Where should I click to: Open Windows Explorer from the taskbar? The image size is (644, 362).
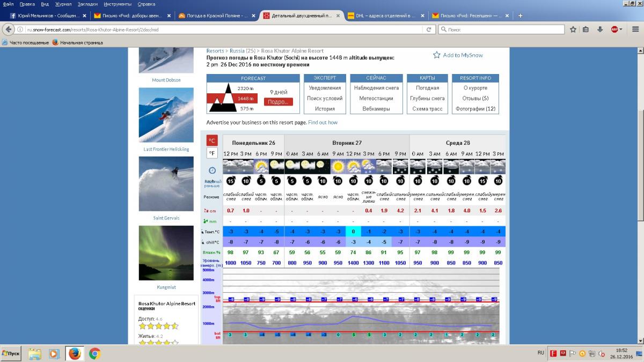coord(35,353)
